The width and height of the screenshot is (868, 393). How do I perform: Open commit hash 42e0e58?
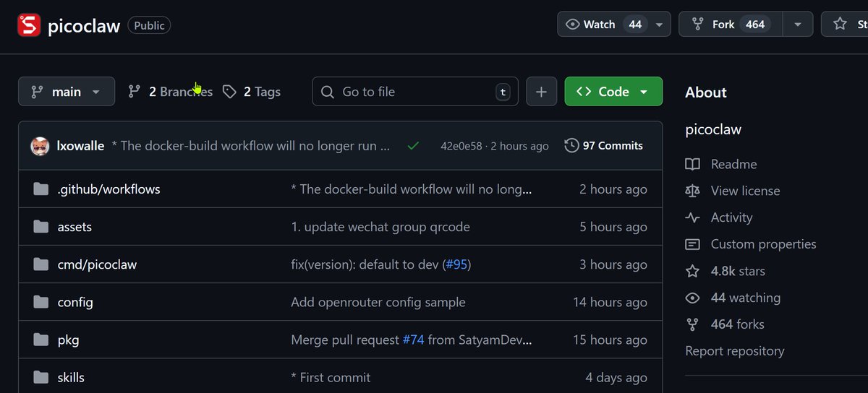tap(461, 146)
